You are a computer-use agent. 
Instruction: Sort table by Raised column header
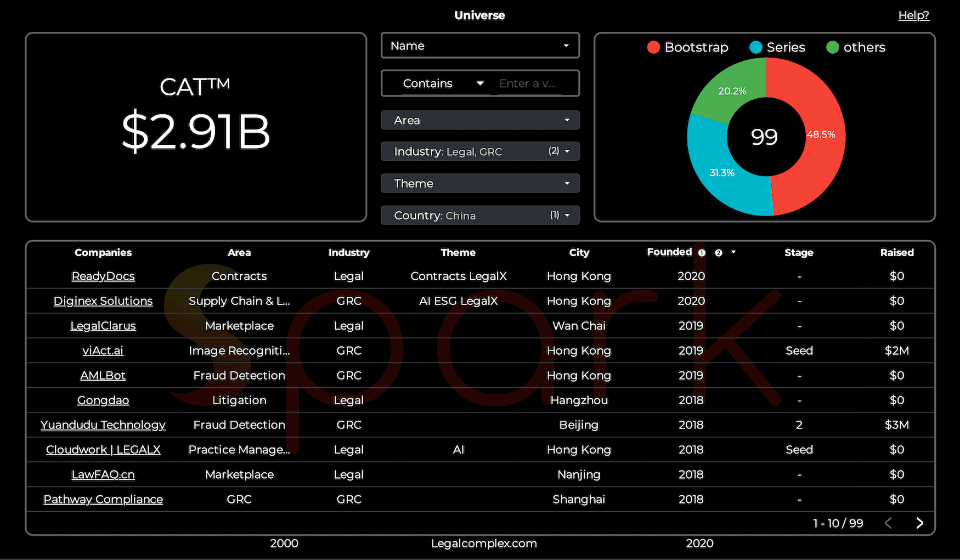click(x=896, y=252)
